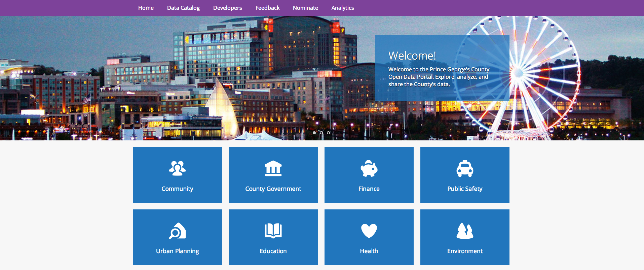This screenshot has height=270, width=644.
Task: Select the first carousel slide dot
Action: (x=314, y=133)
